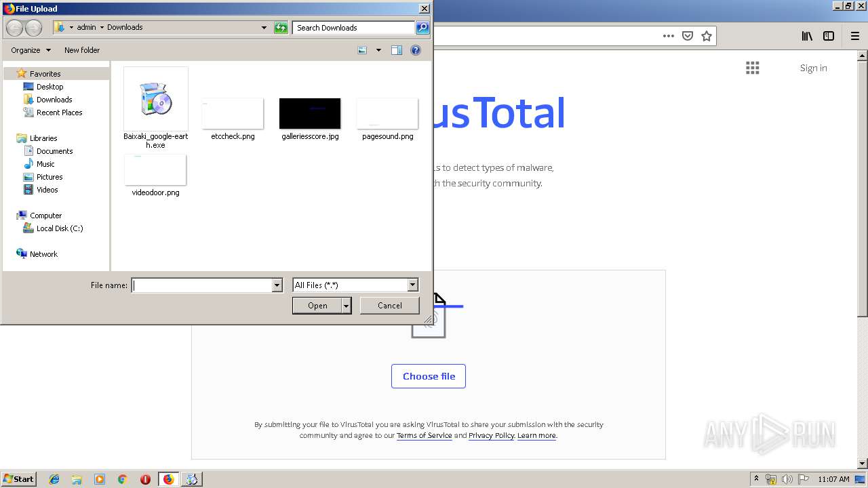This screenshot has width=868, height=488.
Task: Open Libraries in navigation pane
Action: click(43, 138)
